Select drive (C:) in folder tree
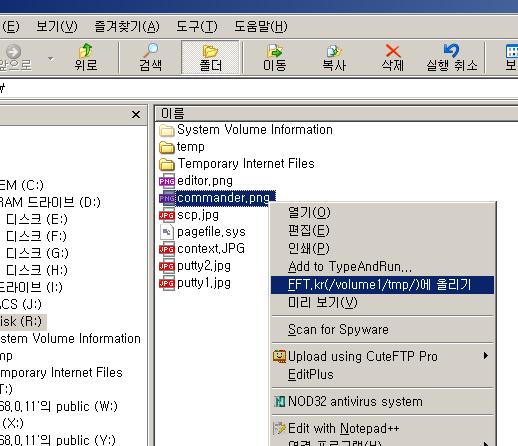This screenshot has height=446, width=518. pyautogui.click(x=22, y=185)
